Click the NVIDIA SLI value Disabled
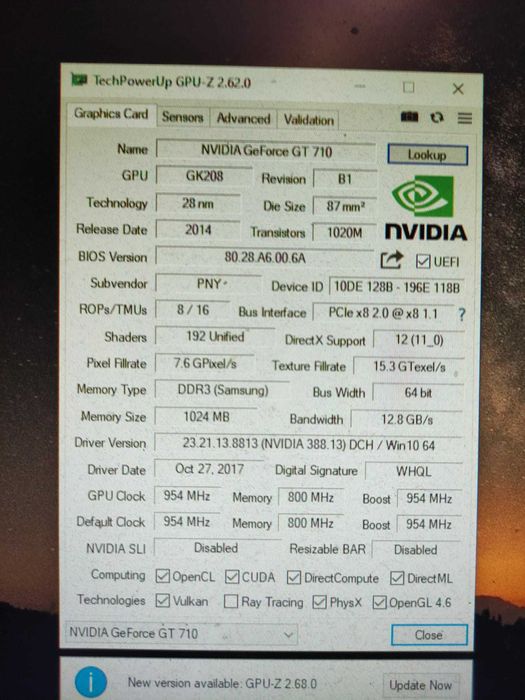 [216, 548]
